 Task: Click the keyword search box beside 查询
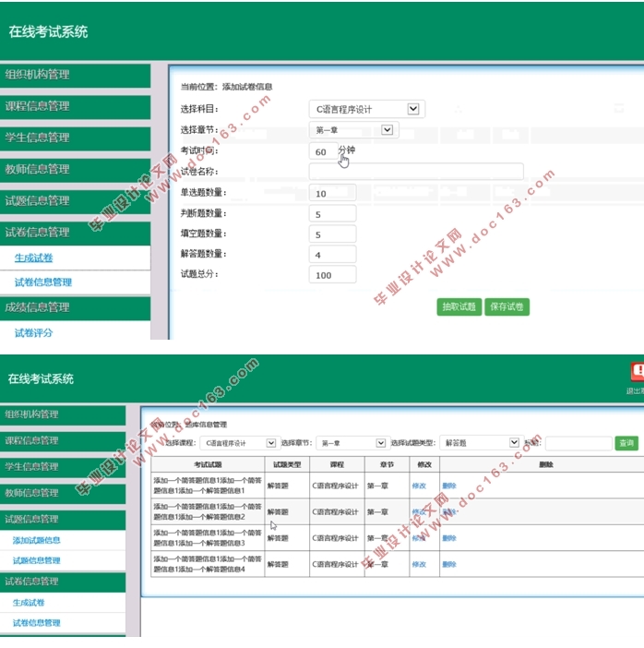578,443
